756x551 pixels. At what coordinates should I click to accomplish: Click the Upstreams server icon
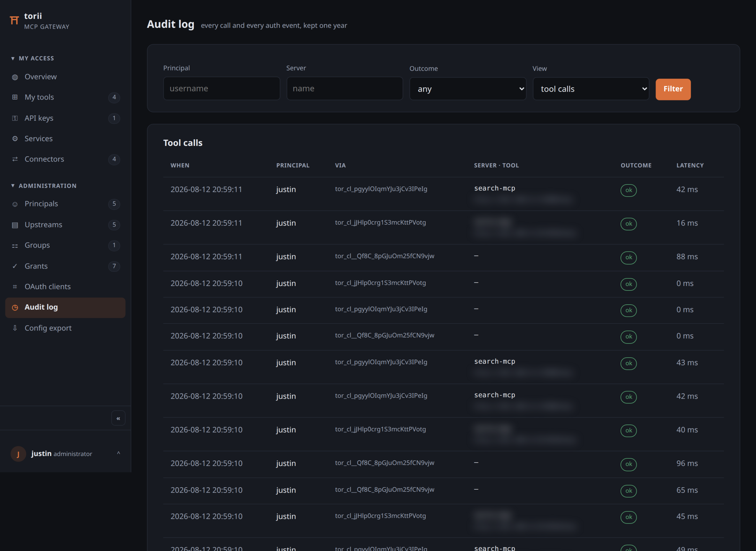point(15,225)
